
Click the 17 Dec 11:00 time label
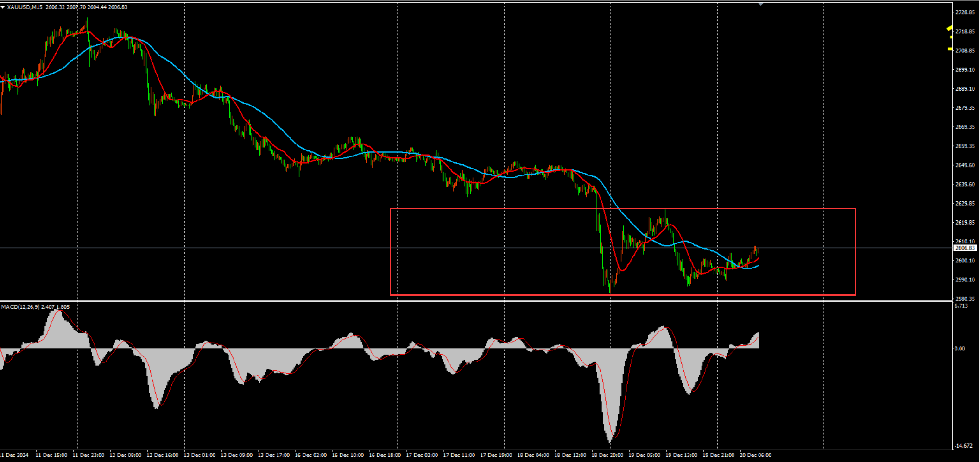(x=459, y=455)
